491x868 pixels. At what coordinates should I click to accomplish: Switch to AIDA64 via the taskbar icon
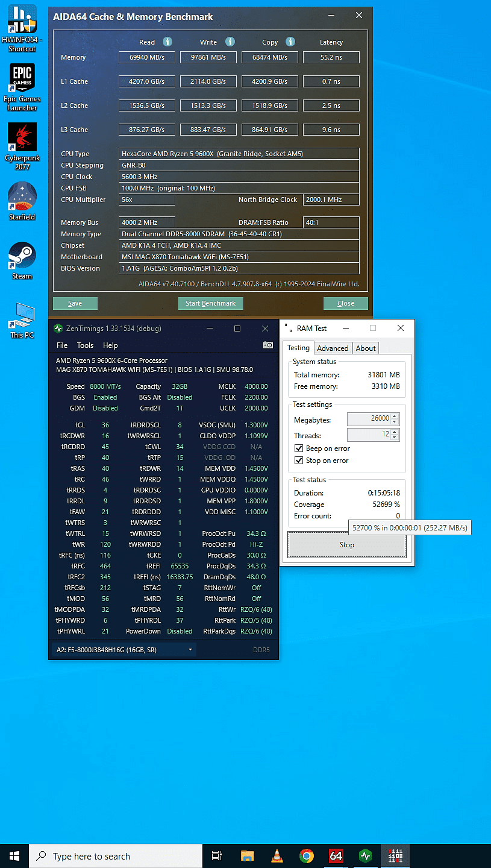[x=336, y=856]
